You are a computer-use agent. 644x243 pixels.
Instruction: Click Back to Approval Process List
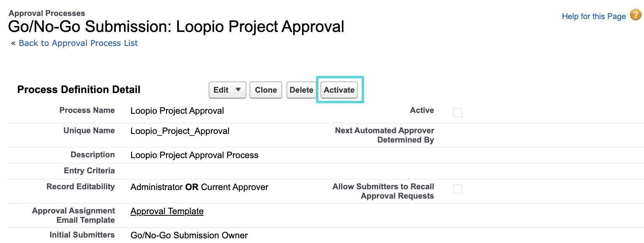pos(78,43)
